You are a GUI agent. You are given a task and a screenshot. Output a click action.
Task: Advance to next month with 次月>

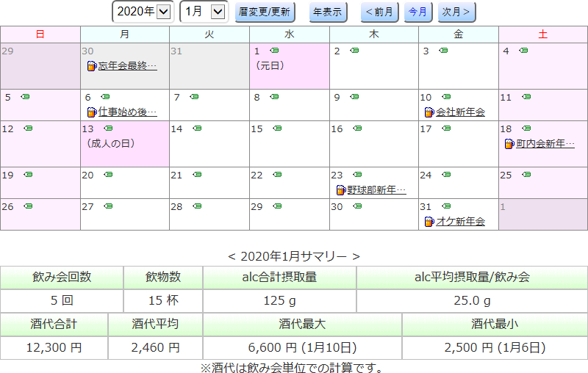456,12
